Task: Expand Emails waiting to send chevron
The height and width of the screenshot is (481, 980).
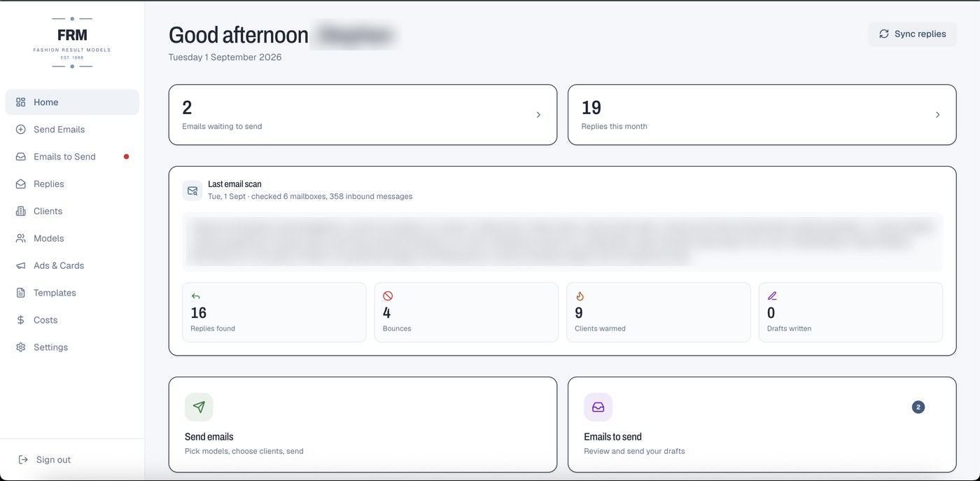Action: (x=538, y=115)
